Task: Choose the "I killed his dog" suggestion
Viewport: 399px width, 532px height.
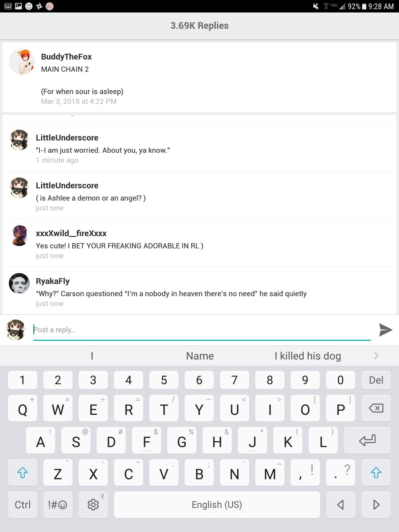Action: 308,356
